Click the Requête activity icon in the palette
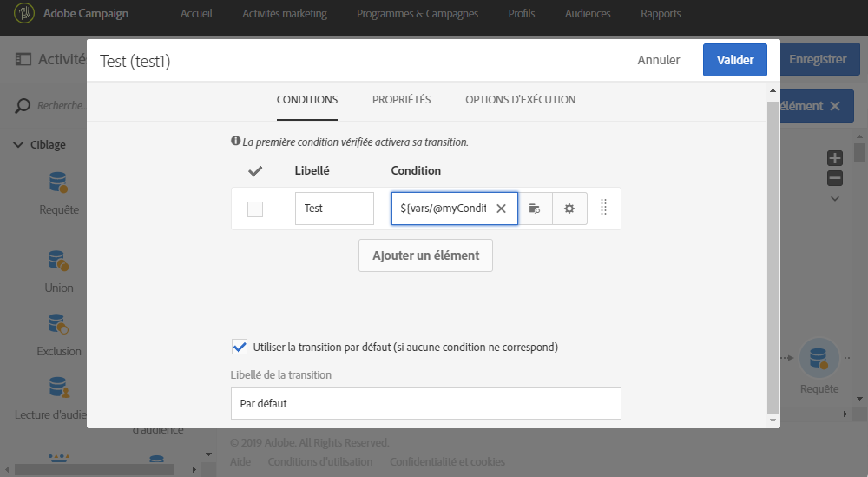Viewport: 868px width, 477px height. click(x=58, y=183)
